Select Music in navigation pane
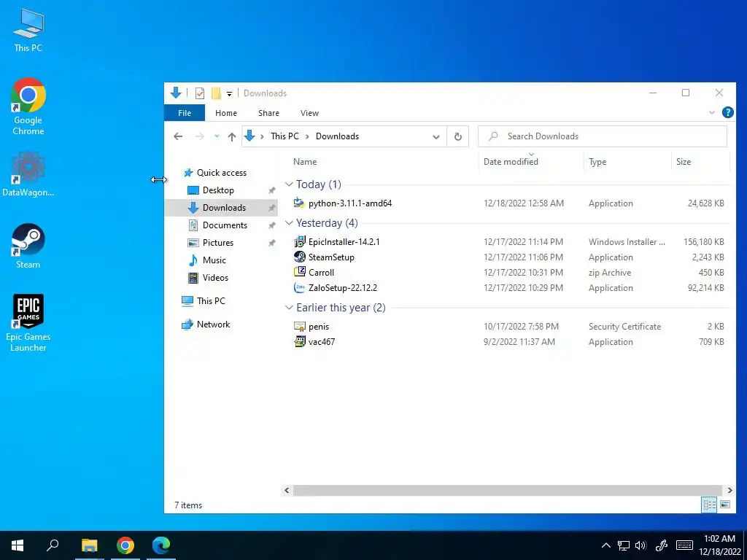 coord(214,260)
